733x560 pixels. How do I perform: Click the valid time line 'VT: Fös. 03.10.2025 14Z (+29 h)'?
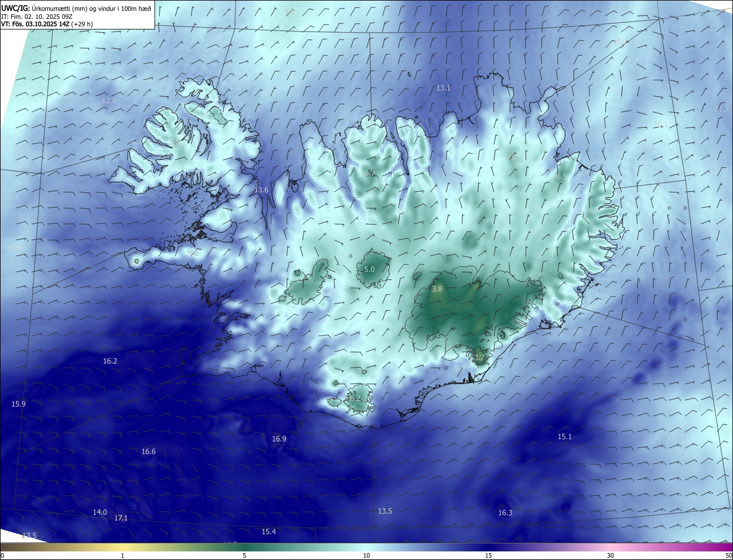point(47,24)
